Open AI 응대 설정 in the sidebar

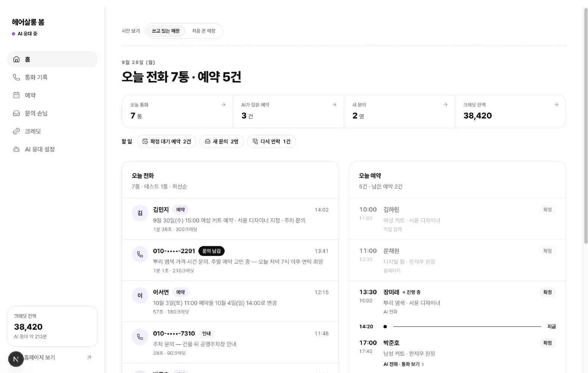pyautogui.click(x=53, y=149)
